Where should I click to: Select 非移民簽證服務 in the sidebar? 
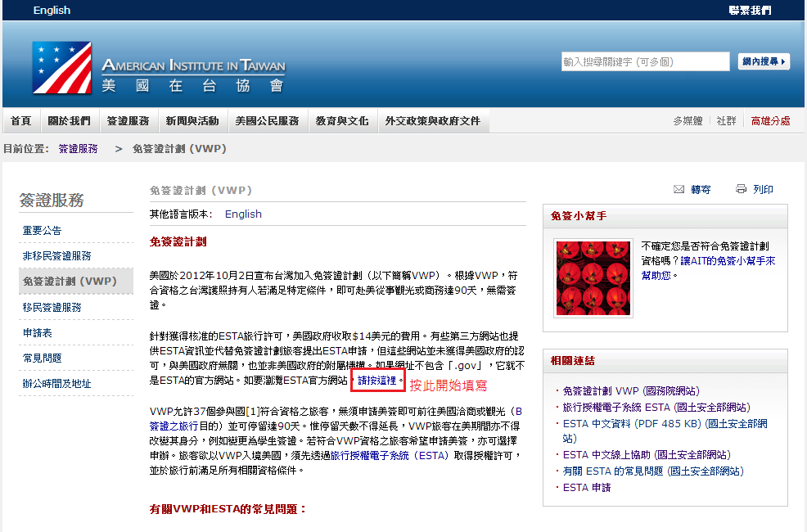[56, 255]
